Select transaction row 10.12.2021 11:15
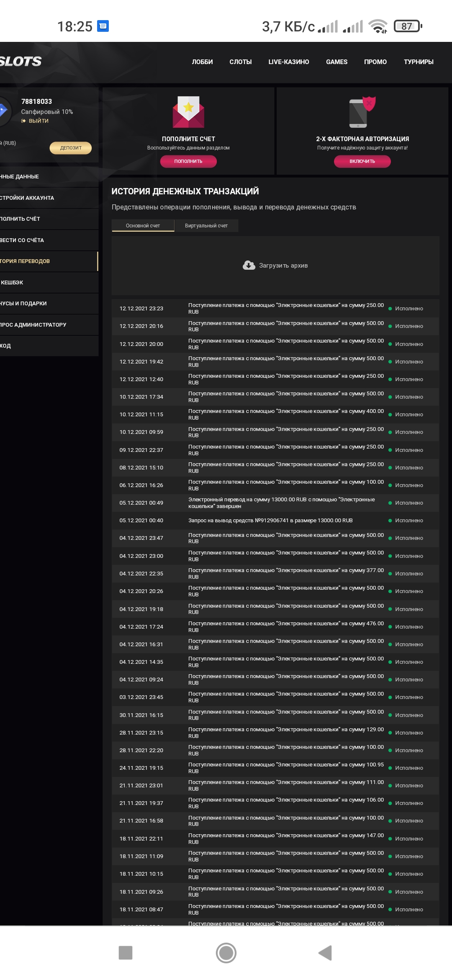 275,415
